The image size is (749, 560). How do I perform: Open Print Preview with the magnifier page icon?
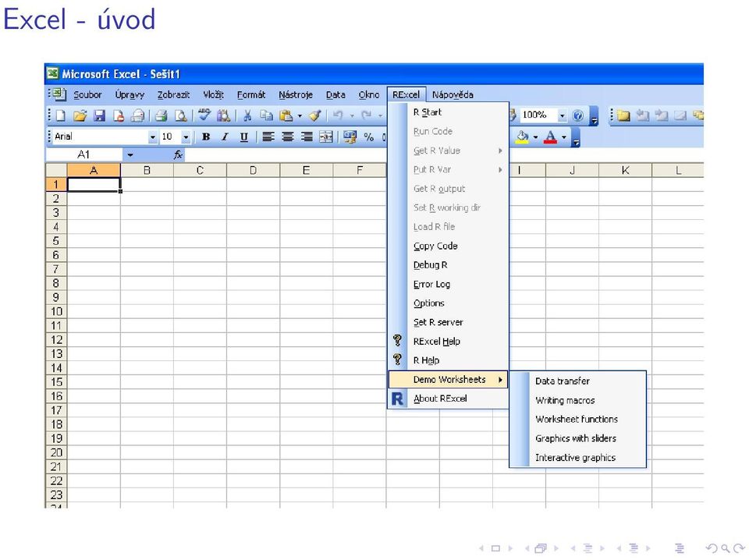[180, 115]
